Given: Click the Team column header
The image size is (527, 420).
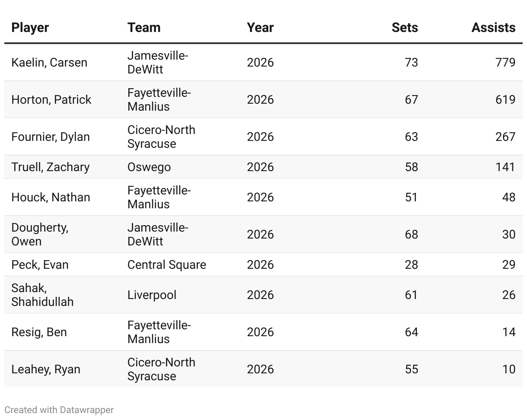Looking at the screenshot, I should tap(144, 28).
